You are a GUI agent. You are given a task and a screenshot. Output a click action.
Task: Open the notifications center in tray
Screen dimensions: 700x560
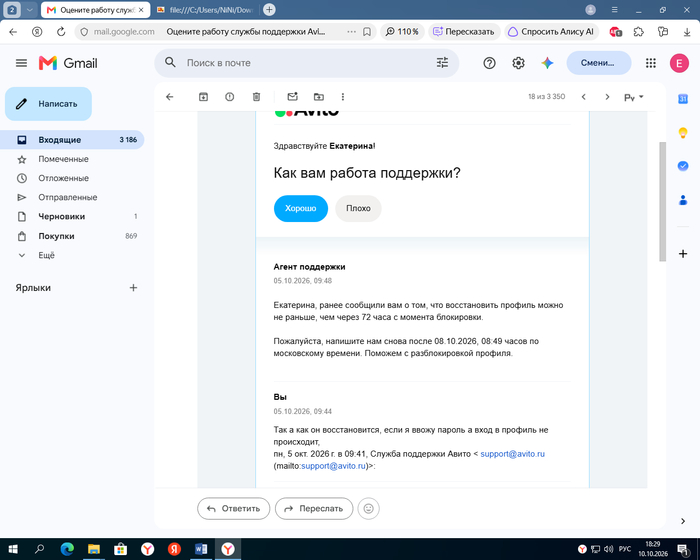point(683,549)
